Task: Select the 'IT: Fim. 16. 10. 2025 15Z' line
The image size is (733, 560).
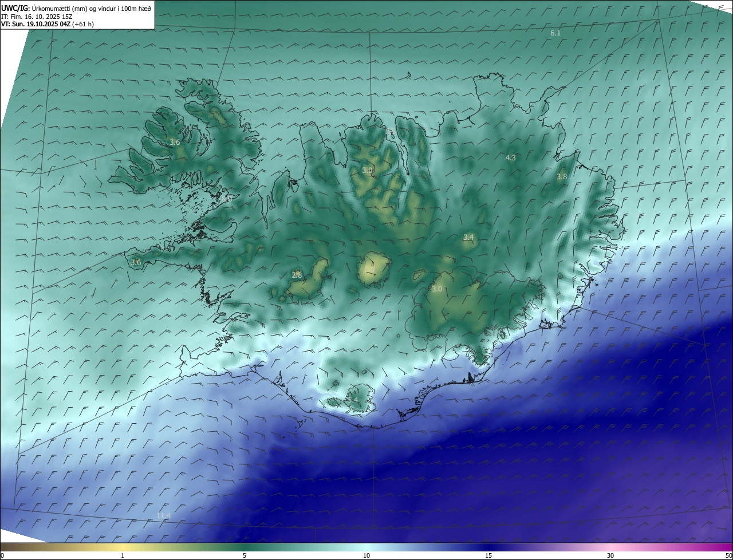Action: coord(37,17)
